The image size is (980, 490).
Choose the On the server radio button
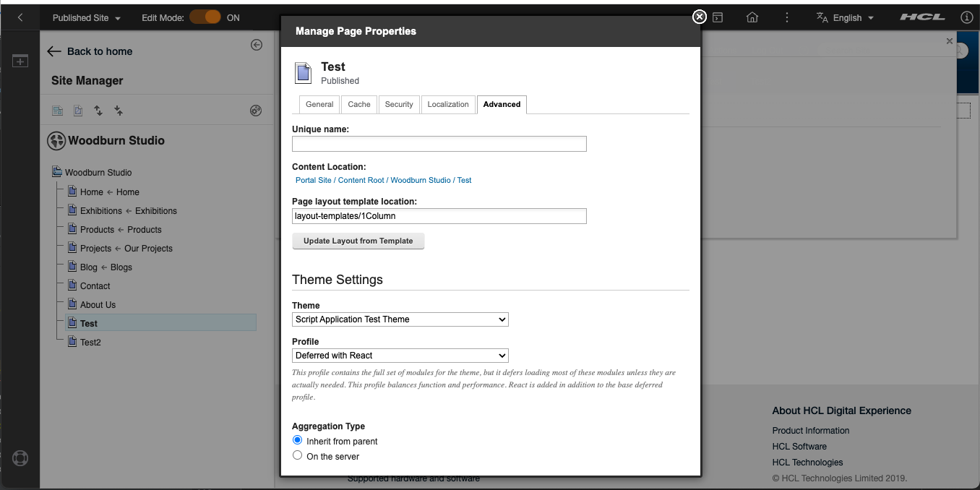(x=297, y=455)
